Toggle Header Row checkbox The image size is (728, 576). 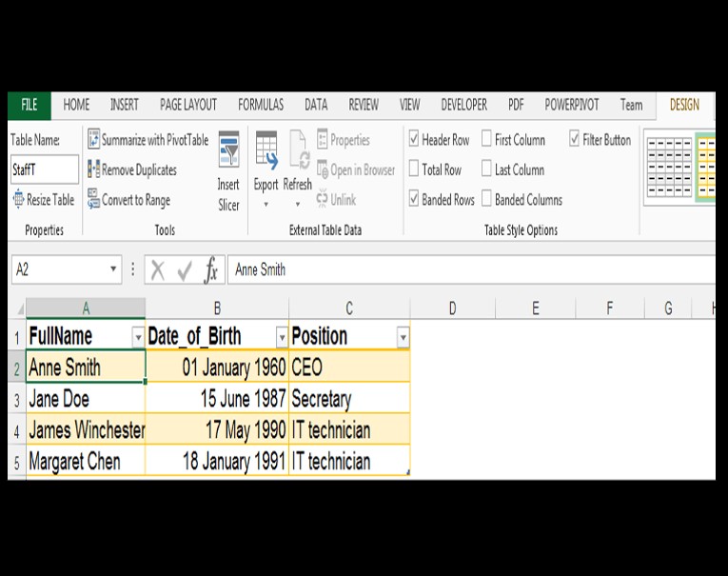[414, 138]
